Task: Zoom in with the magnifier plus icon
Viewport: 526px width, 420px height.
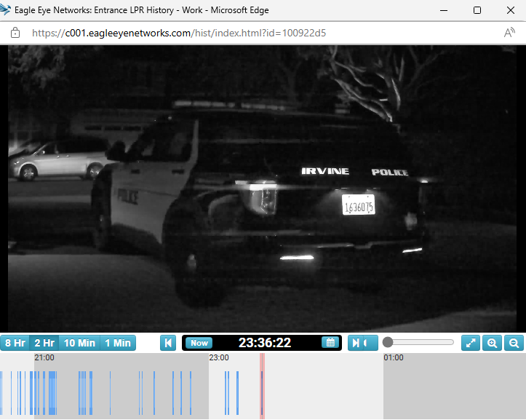Action: (492, 343)
